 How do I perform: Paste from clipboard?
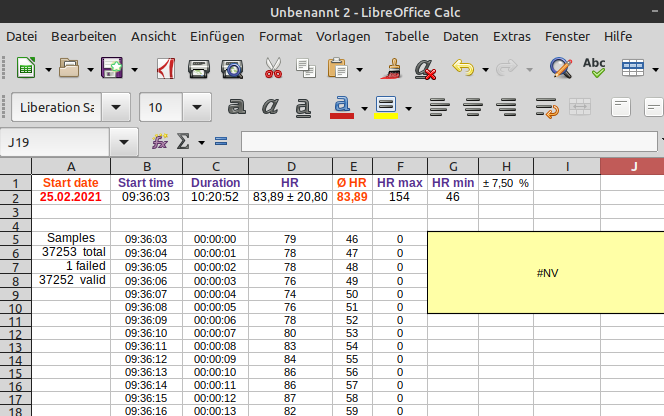coord(338,68)
